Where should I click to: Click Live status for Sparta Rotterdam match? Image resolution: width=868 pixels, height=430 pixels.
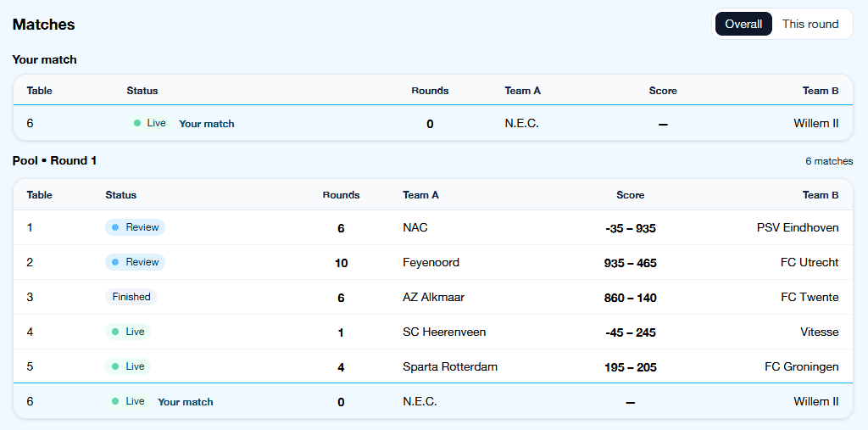pyautogui.click(x=128, y=366)
